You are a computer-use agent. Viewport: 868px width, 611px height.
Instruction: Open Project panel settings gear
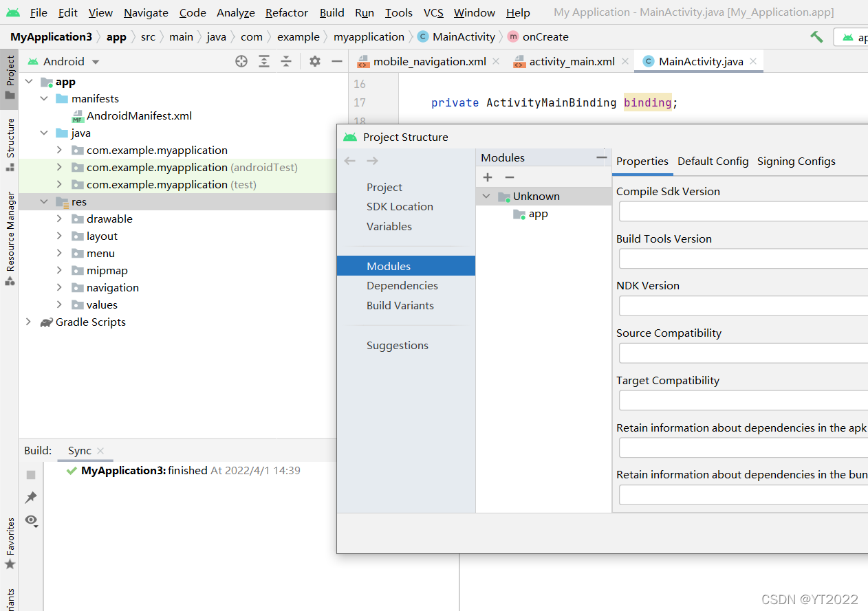[x=315, y=61]
